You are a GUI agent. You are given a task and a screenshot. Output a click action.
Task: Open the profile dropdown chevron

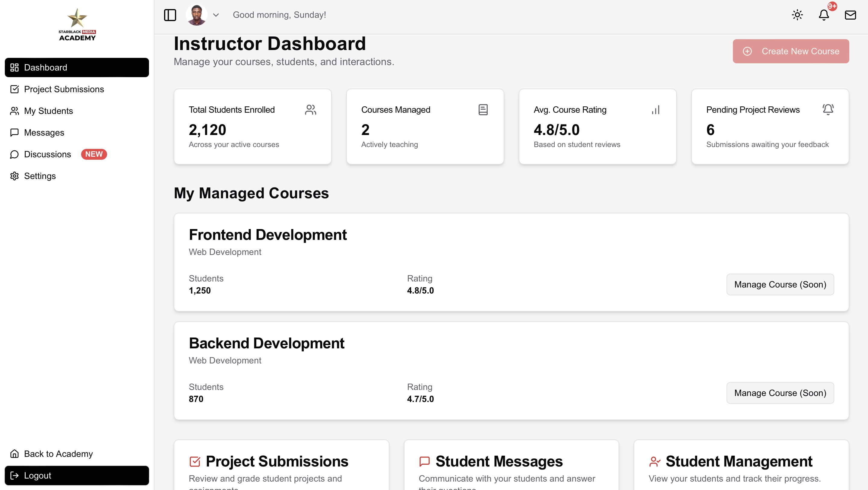(216, 15)
